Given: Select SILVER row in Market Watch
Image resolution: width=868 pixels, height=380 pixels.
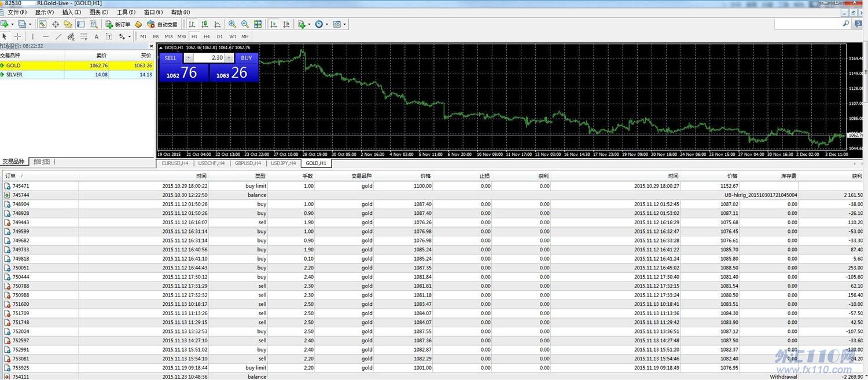Looking at the screenshot, I should click(x=78, y=75).
